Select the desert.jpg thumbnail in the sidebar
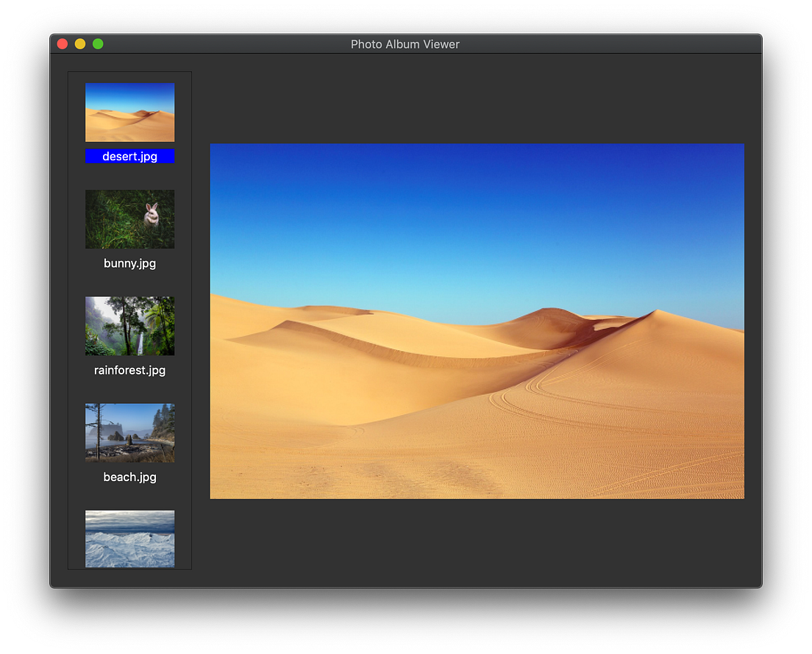 tap(129, 112)
